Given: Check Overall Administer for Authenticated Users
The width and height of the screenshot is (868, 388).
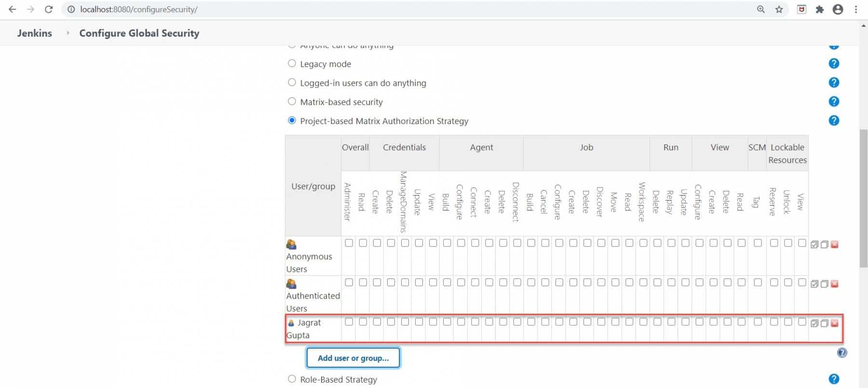Looking at the screenshot, I should tap(349, 282).
